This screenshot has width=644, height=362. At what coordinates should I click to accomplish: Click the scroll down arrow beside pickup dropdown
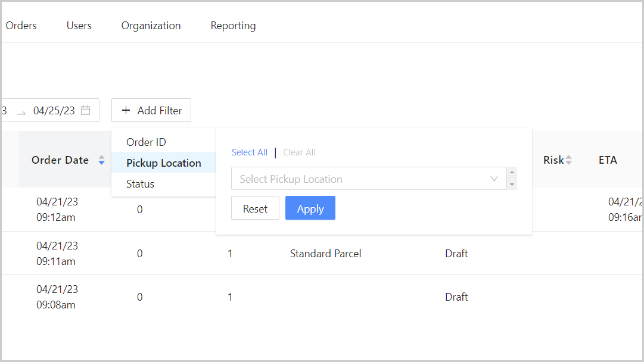pyautogui.click(x=512, y=185)
